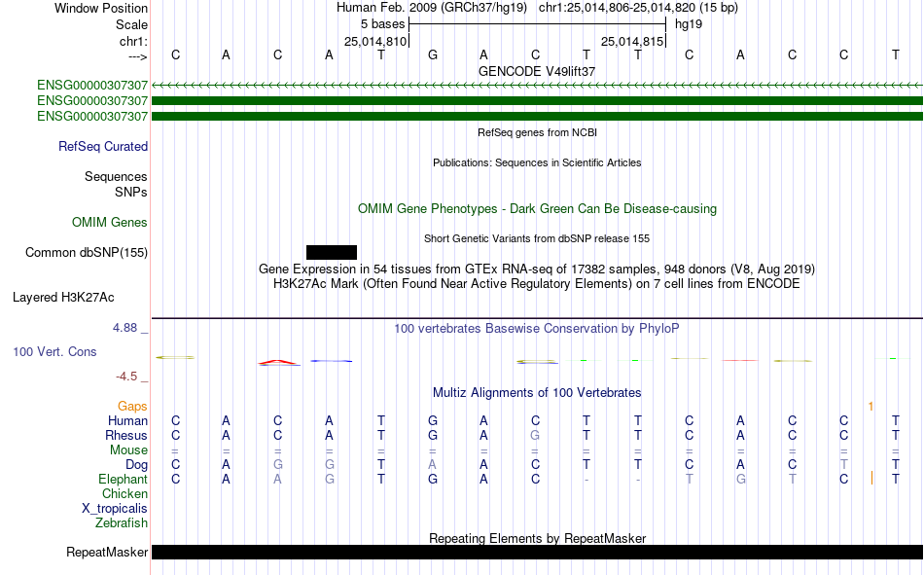924x575 pixels.
Task: Open the H3K27Ac Mark ENCODE track title
Action: (x=537, y=284)
